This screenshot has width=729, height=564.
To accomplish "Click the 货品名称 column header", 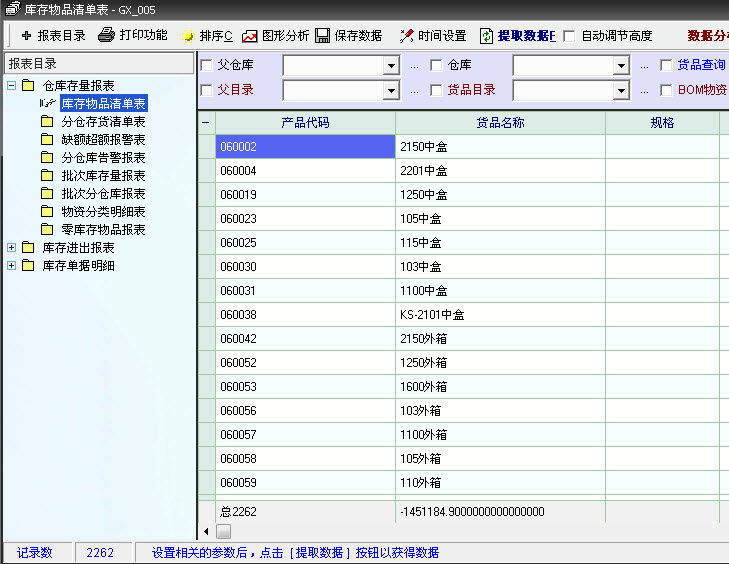I will (x=500, y=123).
